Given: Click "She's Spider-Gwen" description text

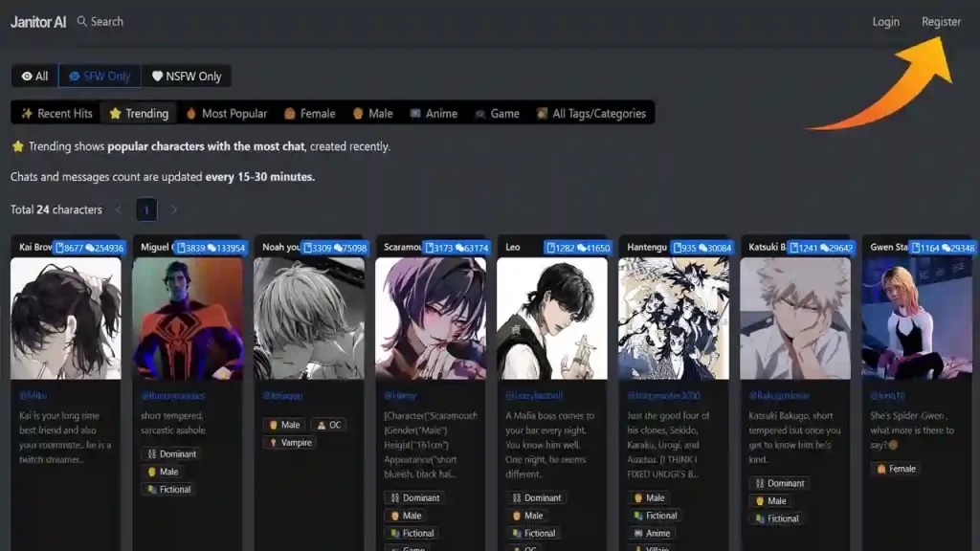Looking at the screenshot, I should (x=912, y=430).
